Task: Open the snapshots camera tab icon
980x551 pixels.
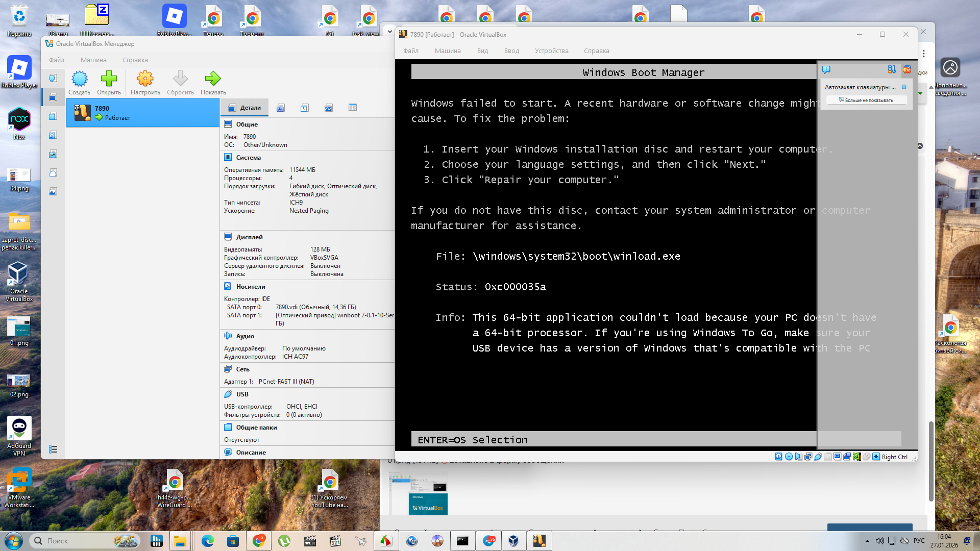Action: pos(280,108)
